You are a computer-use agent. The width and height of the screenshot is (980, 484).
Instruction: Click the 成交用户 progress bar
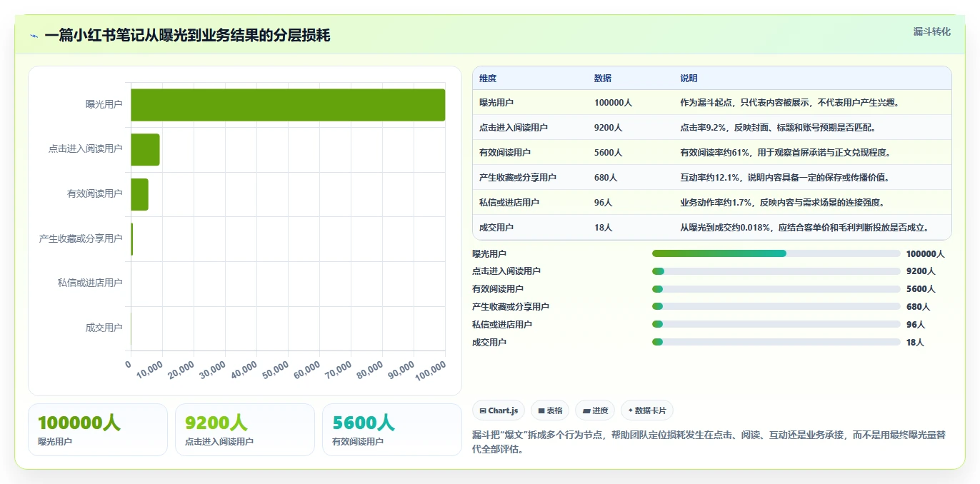point(776,343)
